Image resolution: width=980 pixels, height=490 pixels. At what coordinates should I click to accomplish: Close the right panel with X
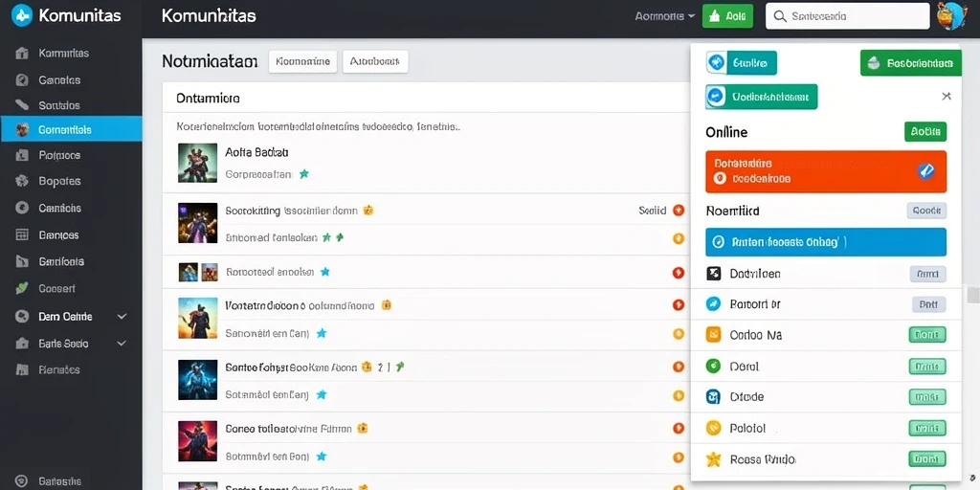[947, 97]
